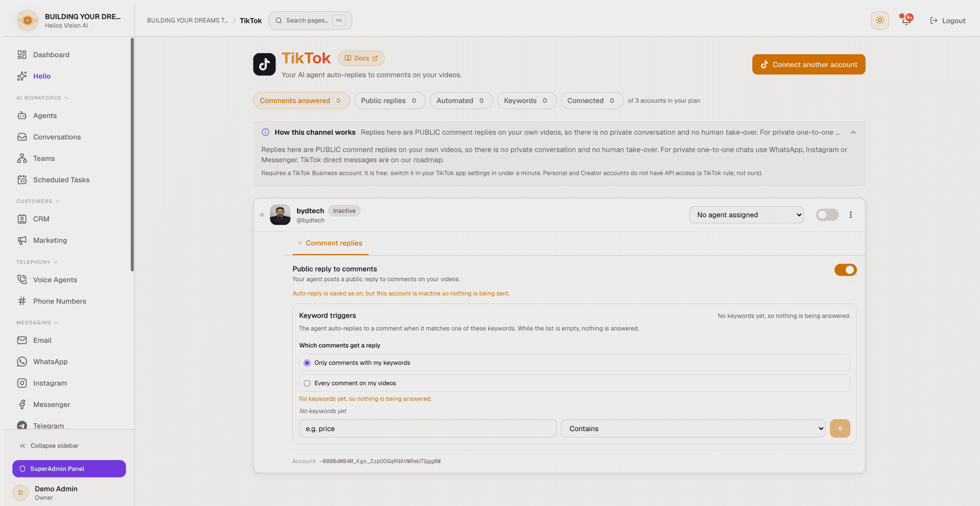Screen dimensions: 980x506
Task: Switch to the Comment replies tab
Action: (x=330, y=244)
